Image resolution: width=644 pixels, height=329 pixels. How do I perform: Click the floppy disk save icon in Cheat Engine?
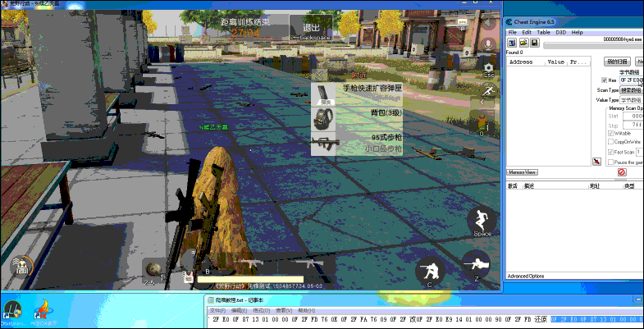coord(534,43)
